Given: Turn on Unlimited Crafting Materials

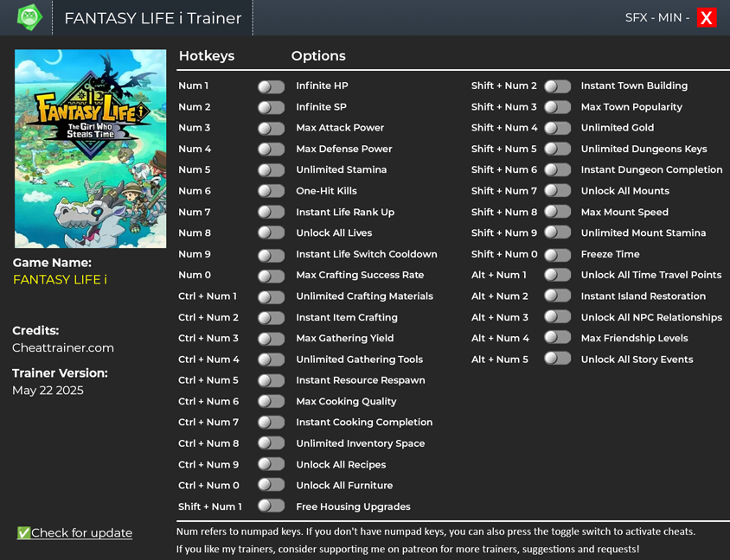Looking at the screenshot, I should click(x=271, y=296).
